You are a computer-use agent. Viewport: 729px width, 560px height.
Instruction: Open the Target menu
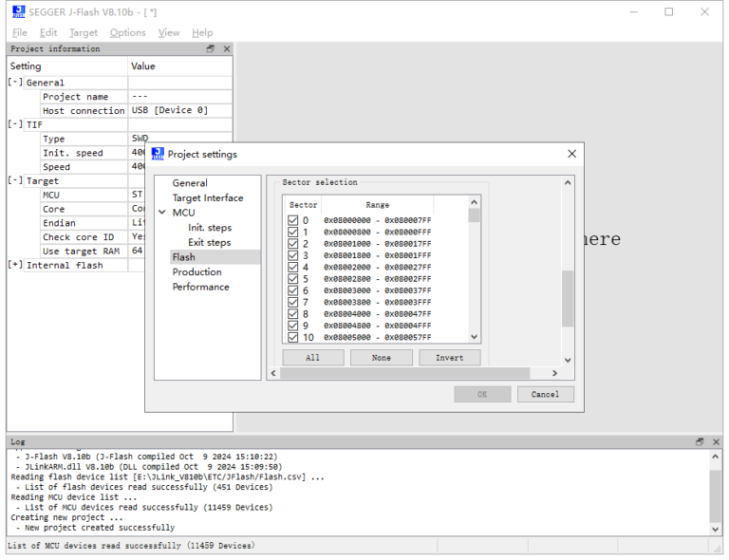[x=83, y=32]
